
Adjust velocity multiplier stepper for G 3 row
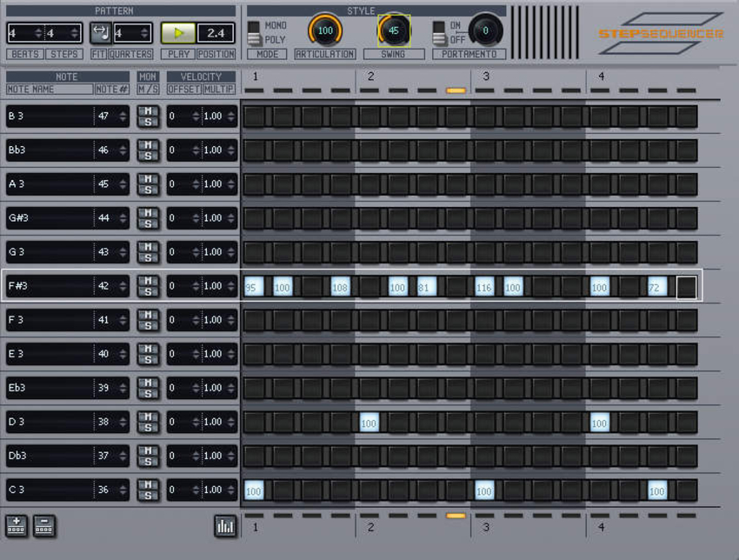[231, 251]
